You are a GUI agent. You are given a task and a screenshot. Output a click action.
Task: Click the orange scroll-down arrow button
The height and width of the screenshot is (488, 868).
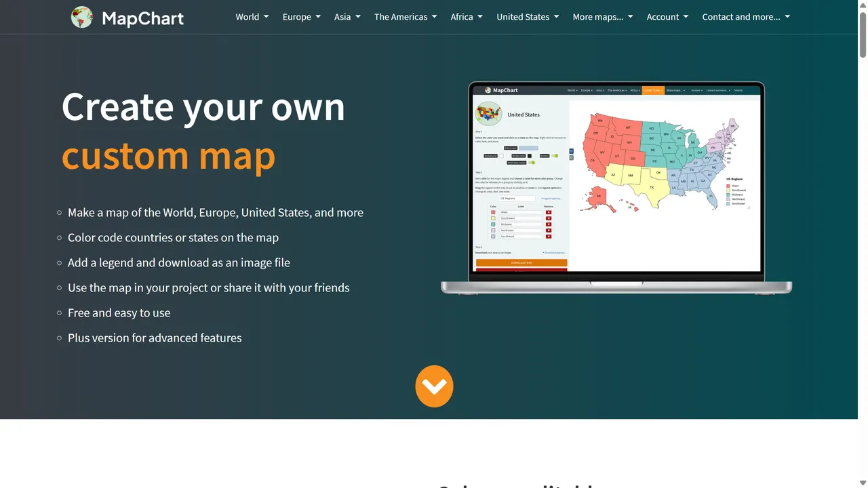(x=434, y=386)
